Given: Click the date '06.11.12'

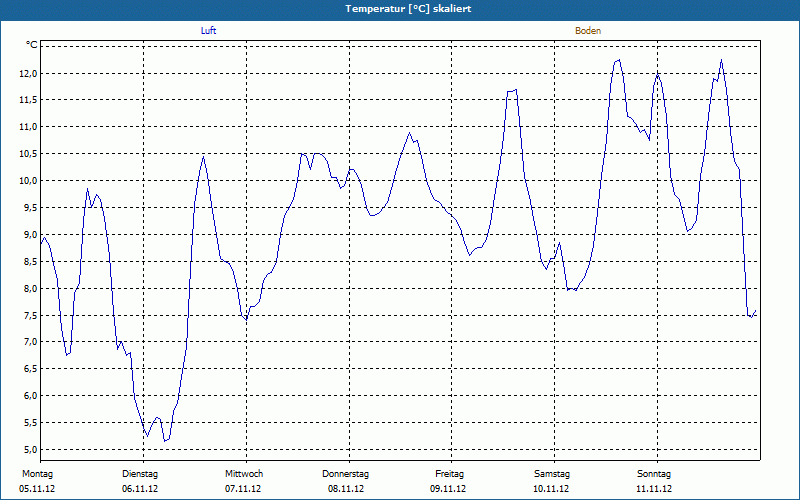Looking at the screenshot, I should point(140,489).
